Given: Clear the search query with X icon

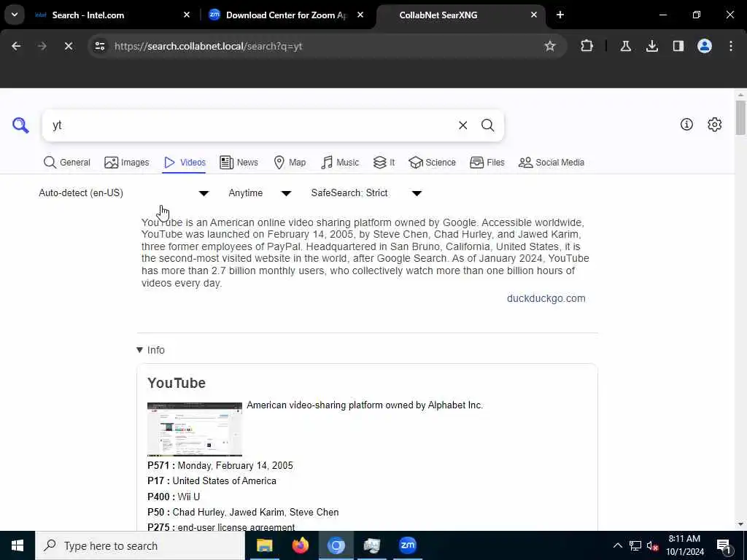Looking at the screenshot, I should tap(462, 125).
